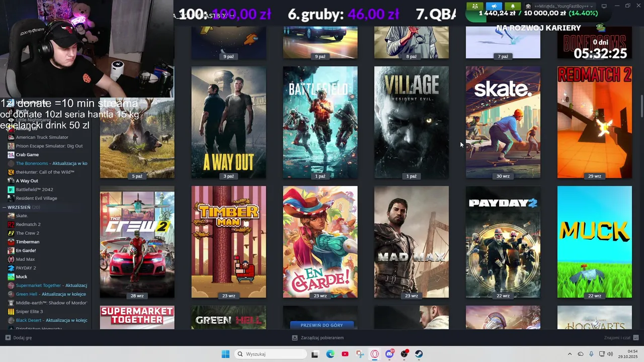Switch to Opera GX browser taskbar icon
The image size is (644, 362).
(x=374, y=354)
